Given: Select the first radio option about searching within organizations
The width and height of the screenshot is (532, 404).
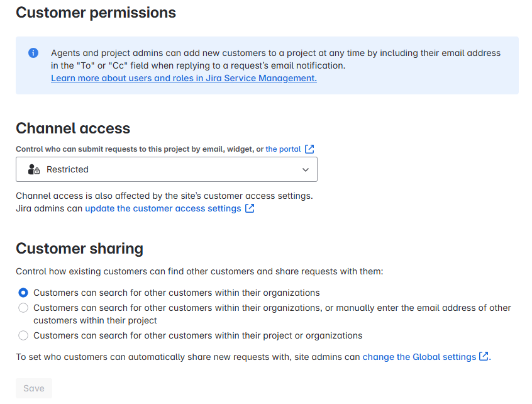Looking at the screenshot, I should (23, 292).
